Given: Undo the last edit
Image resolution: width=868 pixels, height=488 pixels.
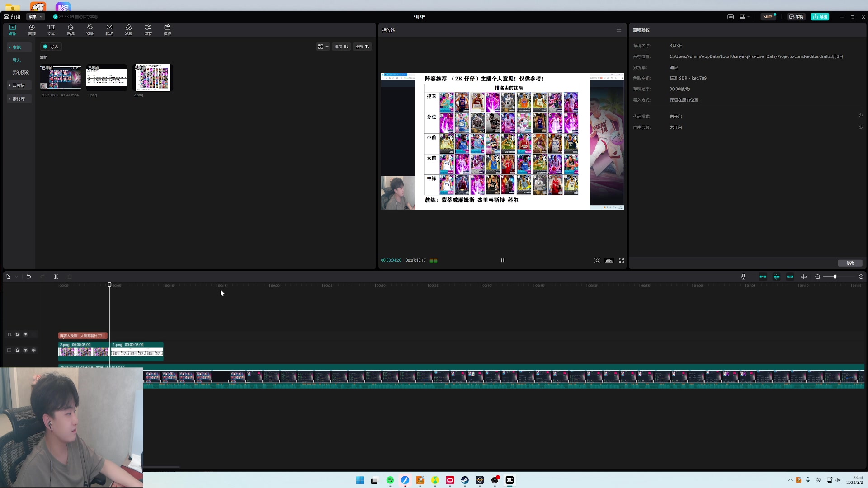Looking at the screenshot, I should tap(28, 277).
